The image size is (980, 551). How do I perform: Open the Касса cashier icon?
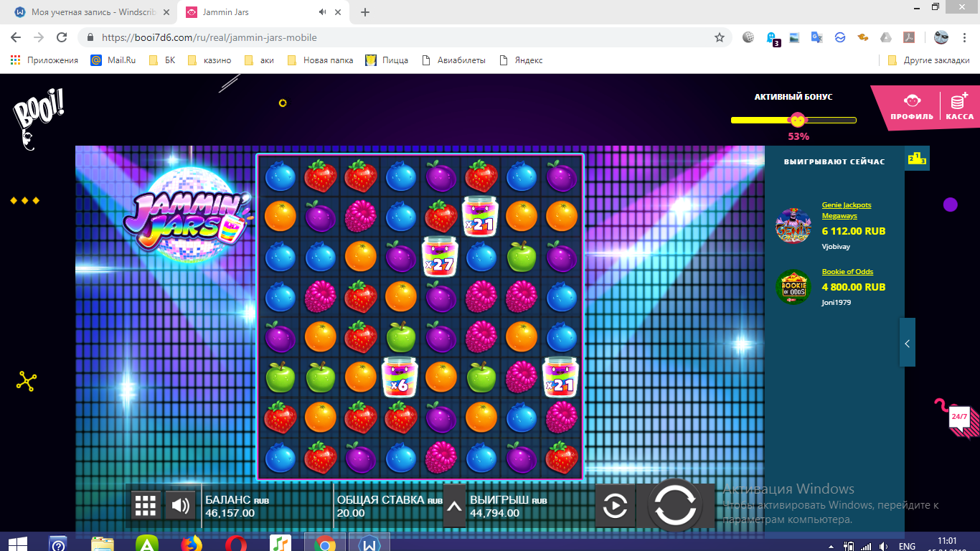coord(959,107)
